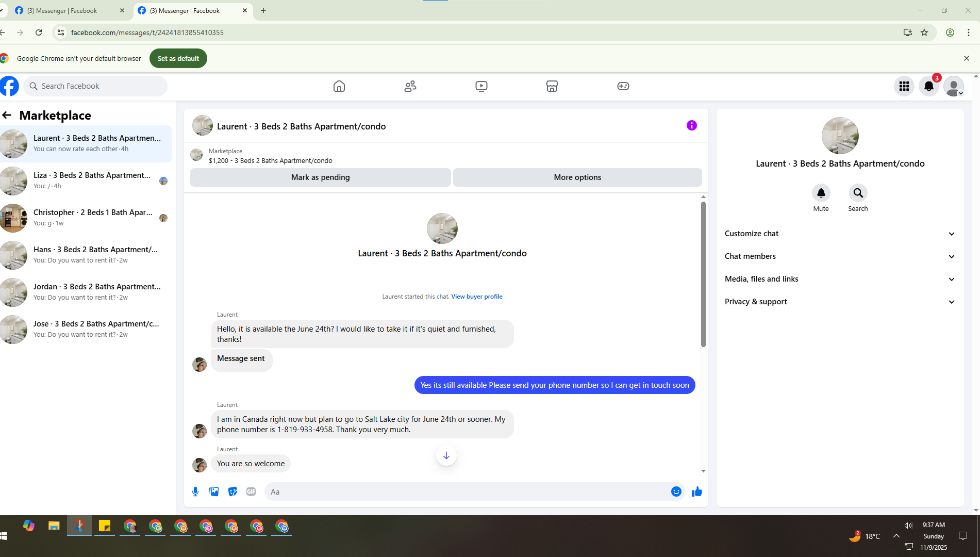
Task: Click the chat message list scrollbar
Action: pos(703,274)
